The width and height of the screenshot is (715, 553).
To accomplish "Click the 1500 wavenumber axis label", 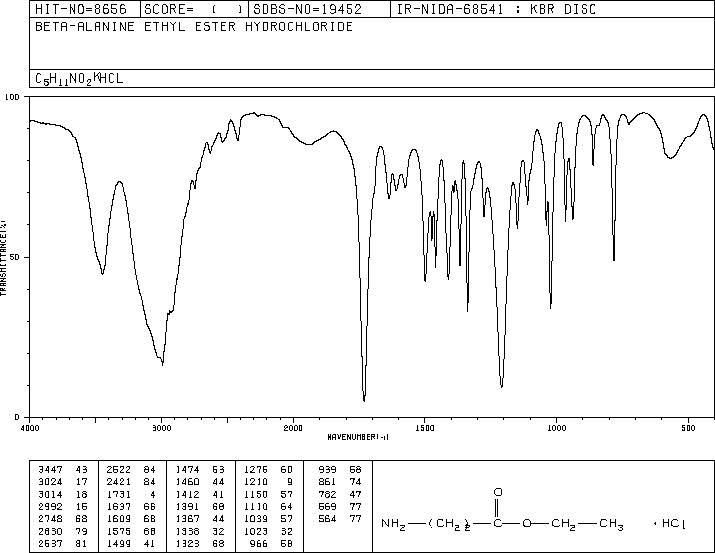I will tap(425, 428).
